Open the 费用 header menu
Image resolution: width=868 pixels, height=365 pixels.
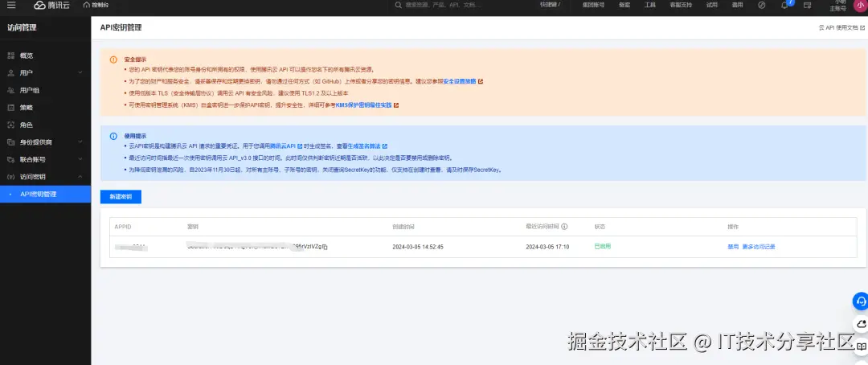coord(737,5)
